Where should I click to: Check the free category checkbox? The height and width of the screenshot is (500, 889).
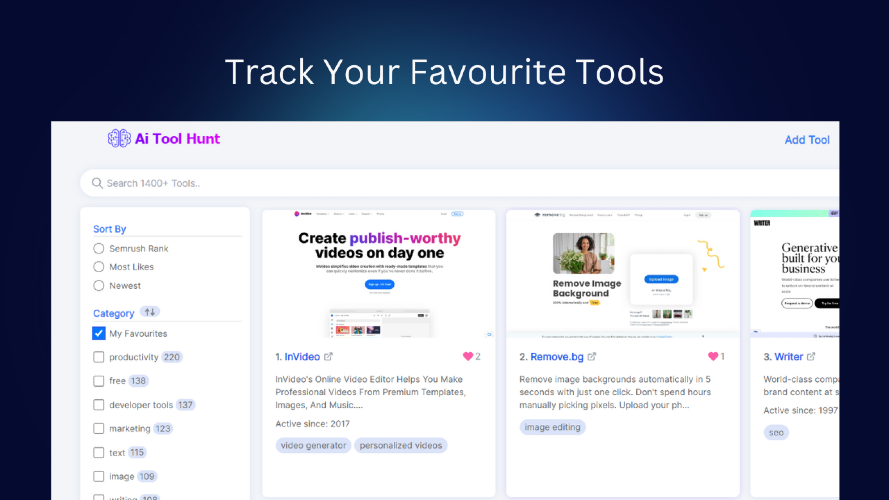point(99,381)
